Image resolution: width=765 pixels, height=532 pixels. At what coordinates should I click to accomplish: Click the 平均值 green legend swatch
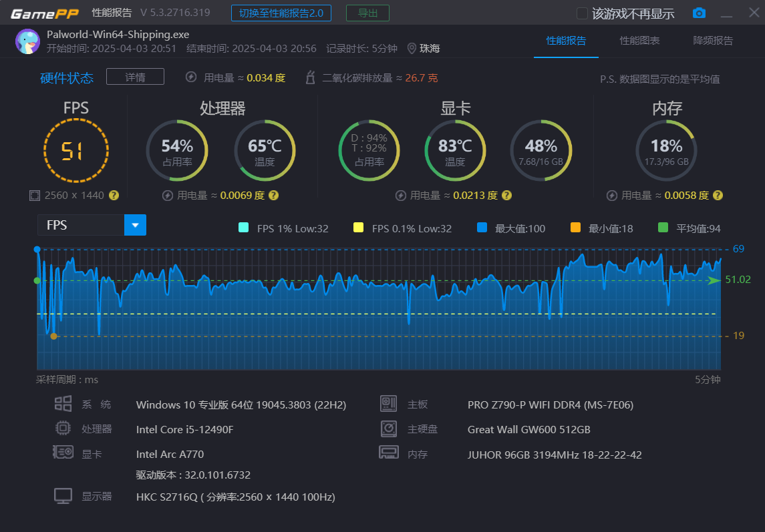(663, 227)
